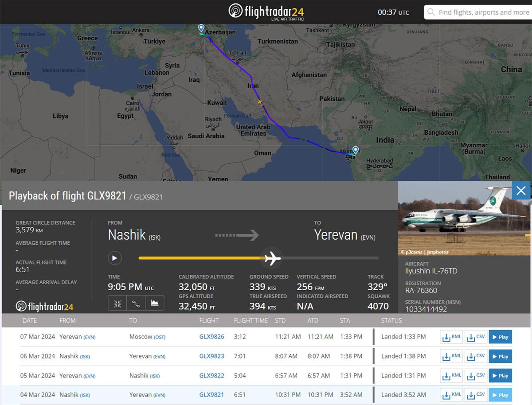Download CSV for 05 Mar GLX9822

pyautogui.click(x=476, y=375)
